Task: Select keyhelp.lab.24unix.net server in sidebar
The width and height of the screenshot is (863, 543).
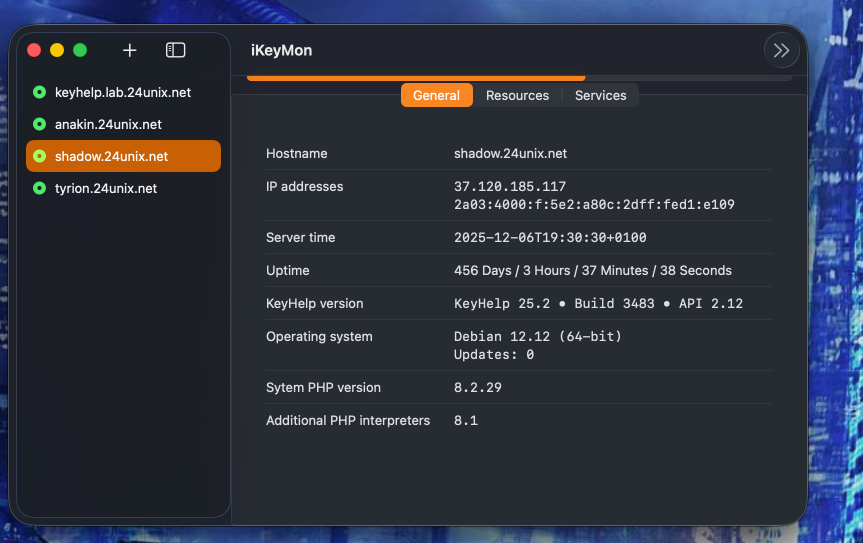Action: [122, 92]
